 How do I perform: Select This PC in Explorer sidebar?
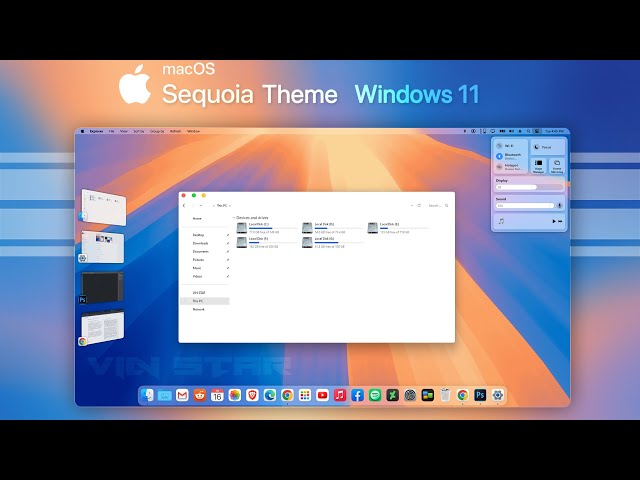click(x=205, y=301)
